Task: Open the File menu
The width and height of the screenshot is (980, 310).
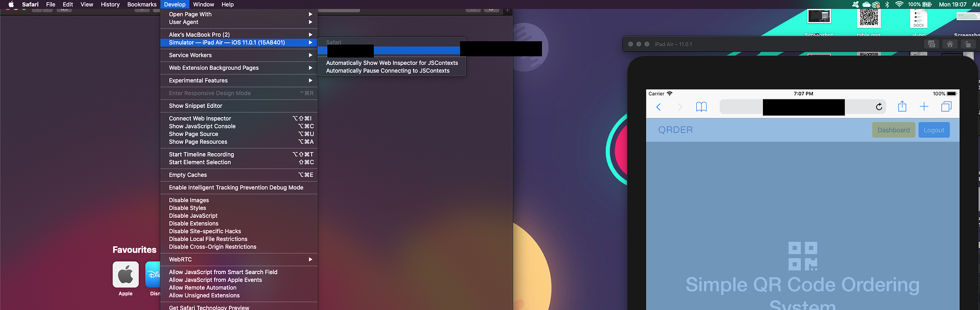Action: pyautogui.click(x=50, y=4)
